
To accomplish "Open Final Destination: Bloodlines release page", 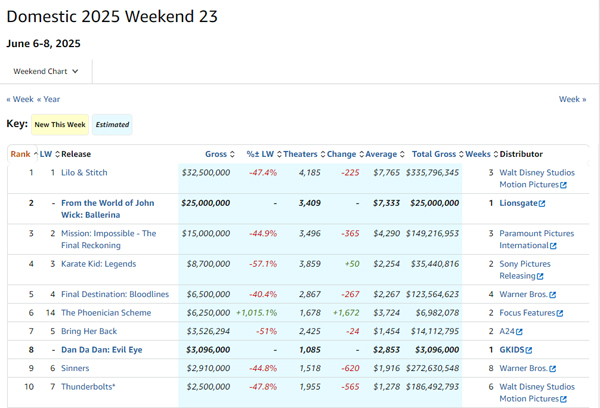I will tap(115, 294).
